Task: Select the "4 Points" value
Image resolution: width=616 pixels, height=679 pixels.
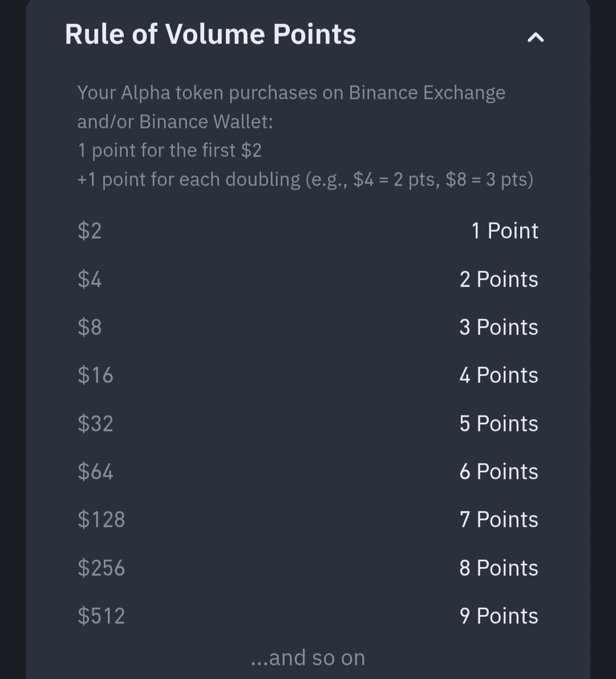Action: pos(499,375)
